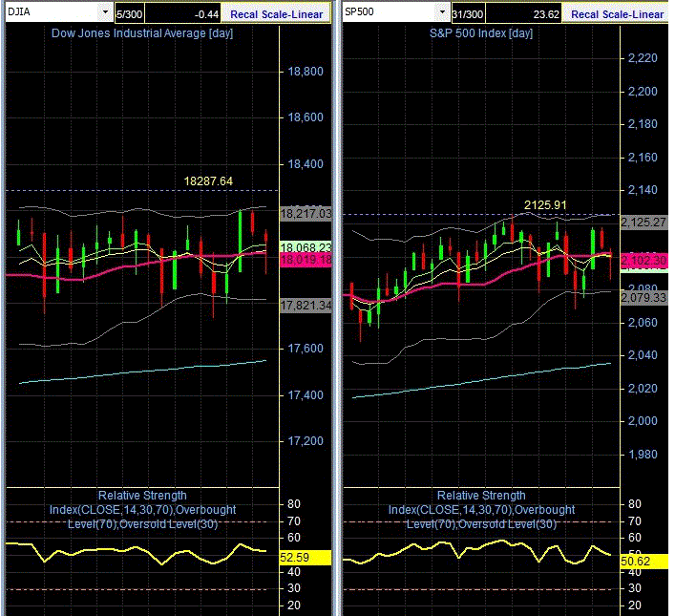This screenshot has width=675, height=616.
Task: Click the 2,220 price axis label
Action: pos(643,58)
